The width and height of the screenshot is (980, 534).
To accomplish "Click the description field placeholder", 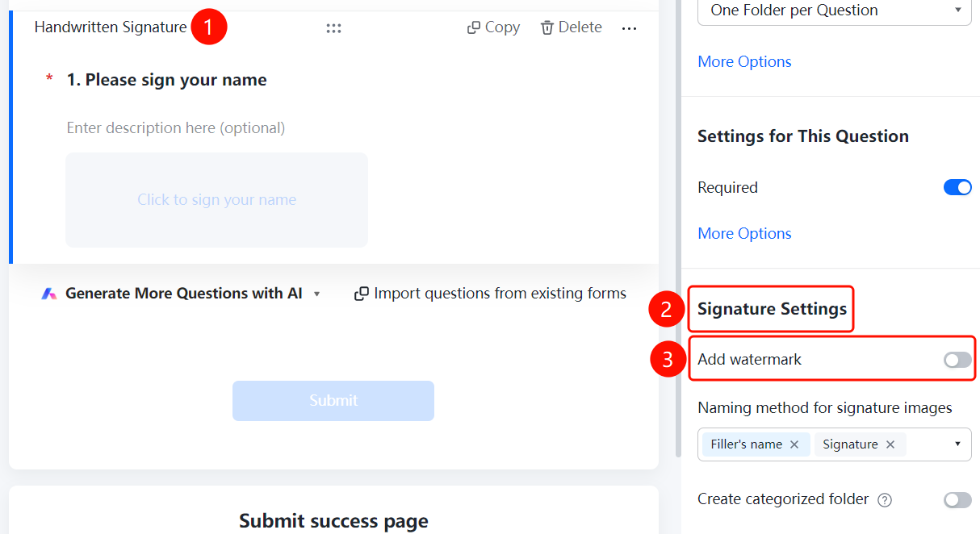I will (176, 127).
